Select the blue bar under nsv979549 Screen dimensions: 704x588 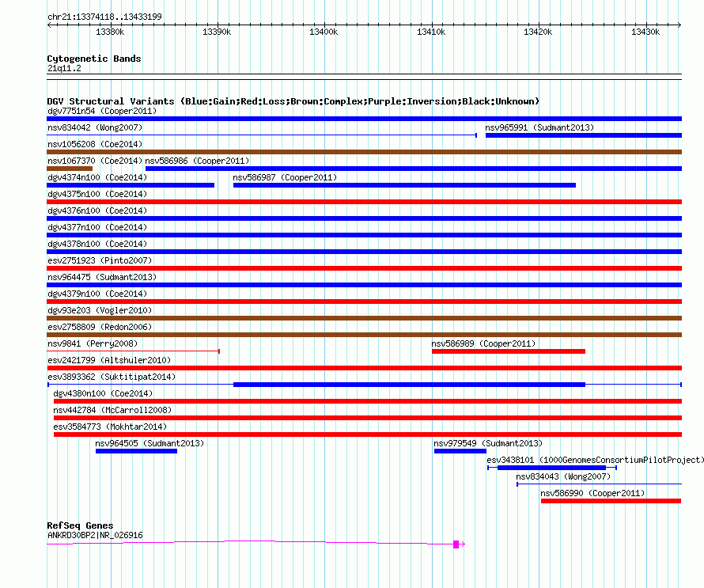pos(460,451)
